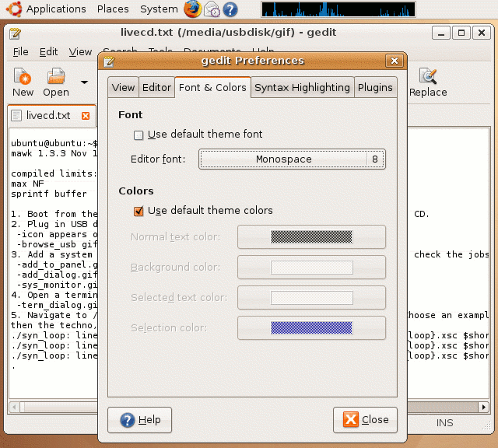The height and width of the screenshot is (448, 498).
Task: Open the Applications menu in the panel
Action: [56, 9]
